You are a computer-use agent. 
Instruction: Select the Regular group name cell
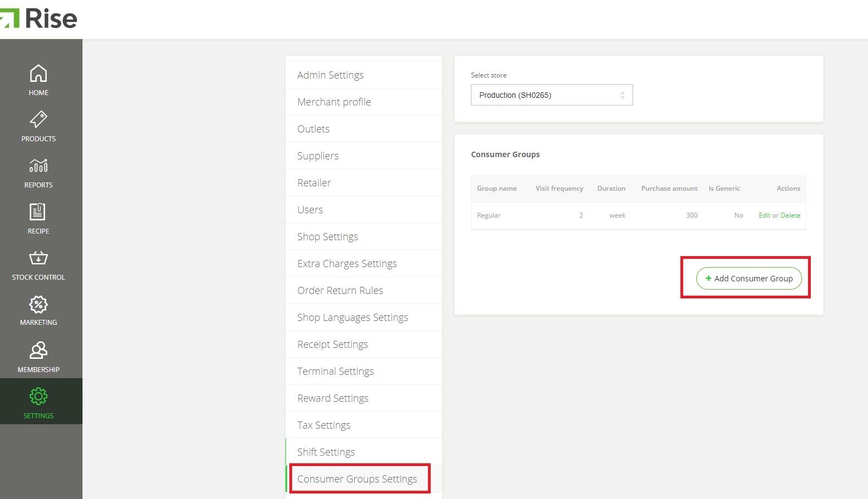point(488,215)
